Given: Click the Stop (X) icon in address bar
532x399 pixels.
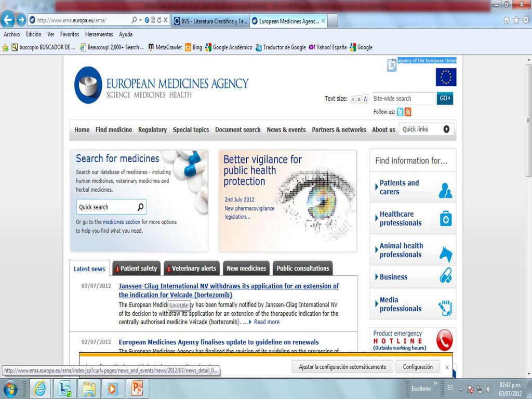Looking at the screenshot, I should [165, 20].
